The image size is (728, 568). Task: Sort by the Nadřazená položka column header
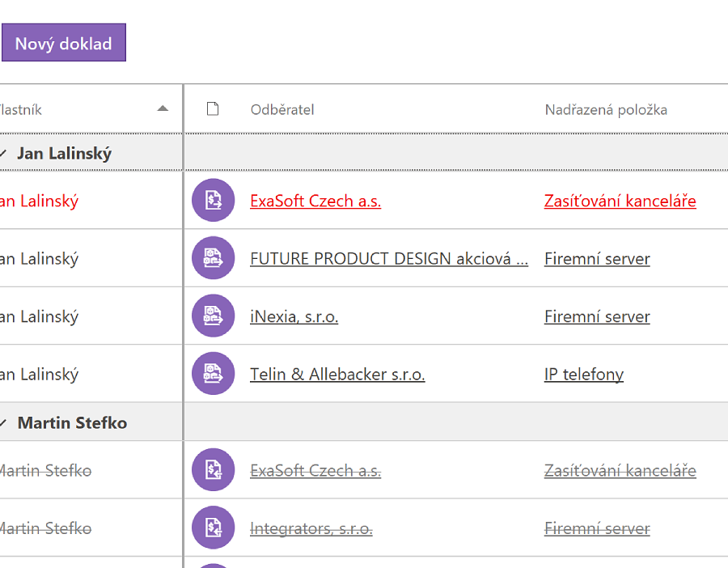coord(606,109)
